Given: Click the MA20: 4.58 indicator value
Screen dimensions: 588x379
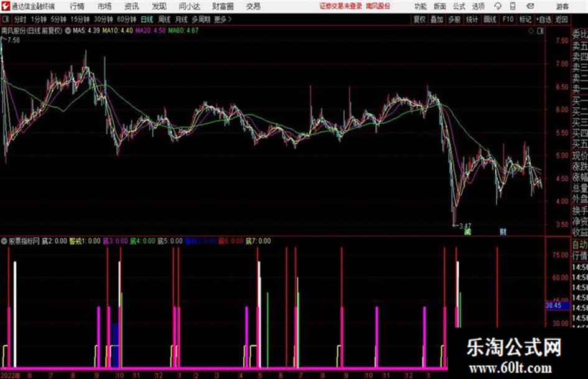Looking at the screenshot, I should pos(151,30).
